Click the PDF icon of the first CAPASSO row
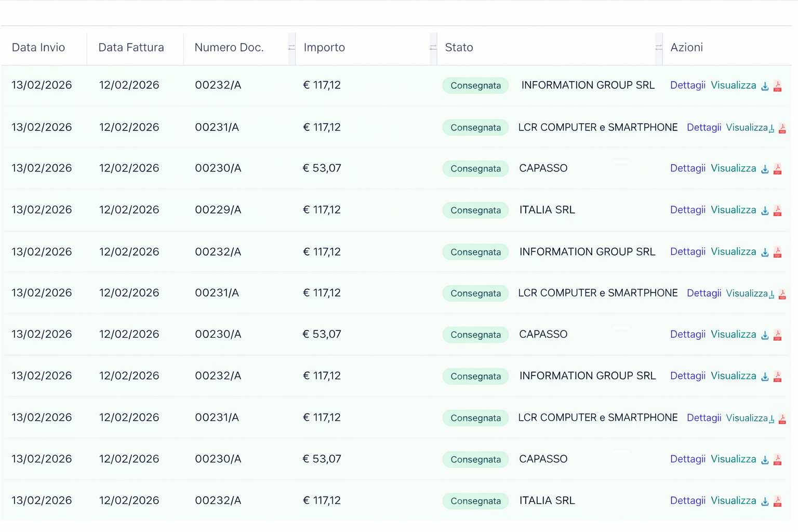Screen dimensions: 798x532 coord(777,169)
